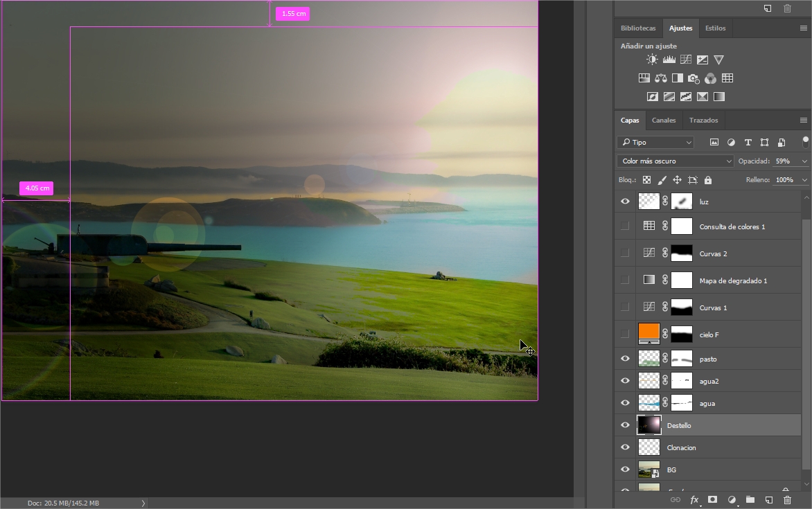
Task: Show the Mapa de degradado 1 layer
Action: tap(625, 280)
